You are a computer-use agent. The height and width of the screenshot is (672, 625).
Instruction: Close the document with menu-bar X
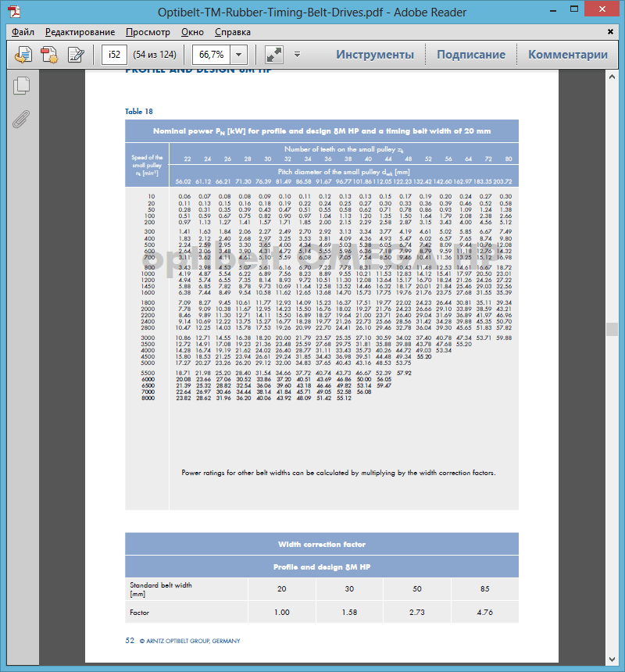(613, 32)
